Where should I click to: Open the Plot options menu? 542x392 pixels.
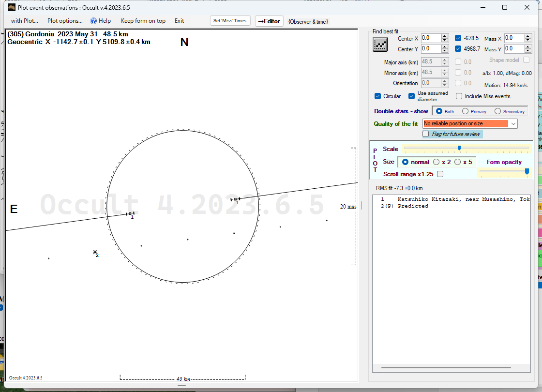click(65, 21)
